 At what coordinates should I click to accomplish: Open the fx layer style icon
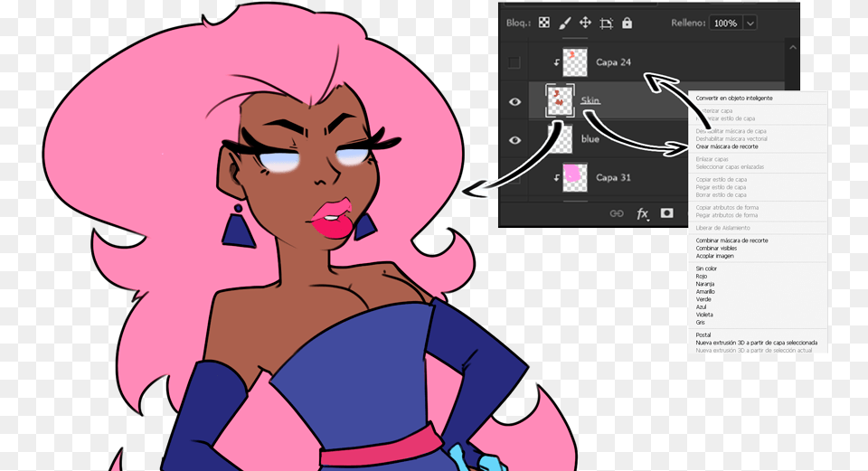[642, 213]
